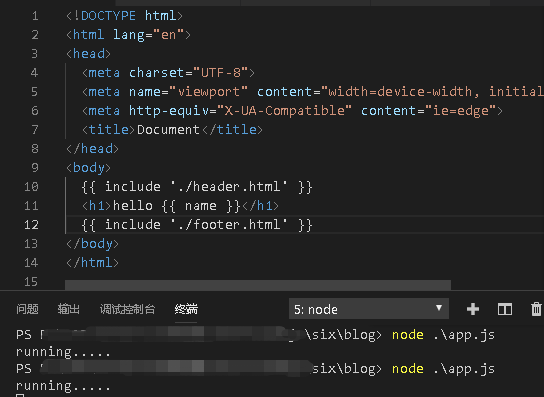This screenshot has height=397, width=544.
Task: Open the '5: node' terminal dropdown
Action: (x=369, y=309)
